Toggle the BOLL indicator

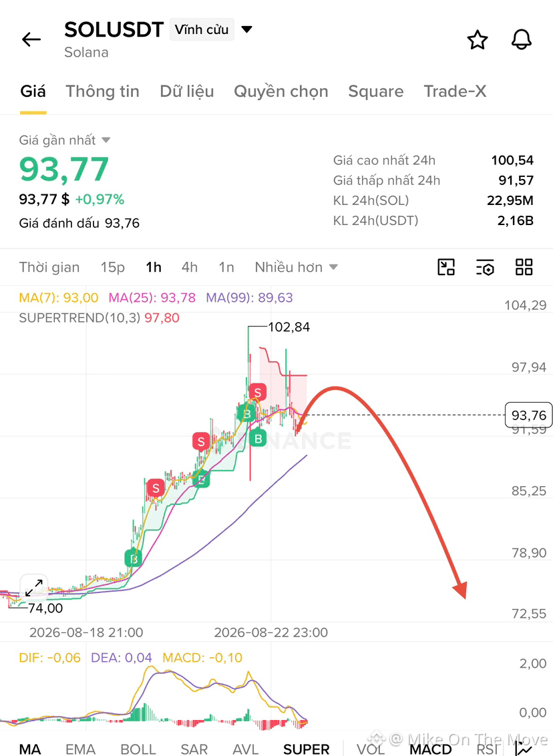tap(138, 749)
